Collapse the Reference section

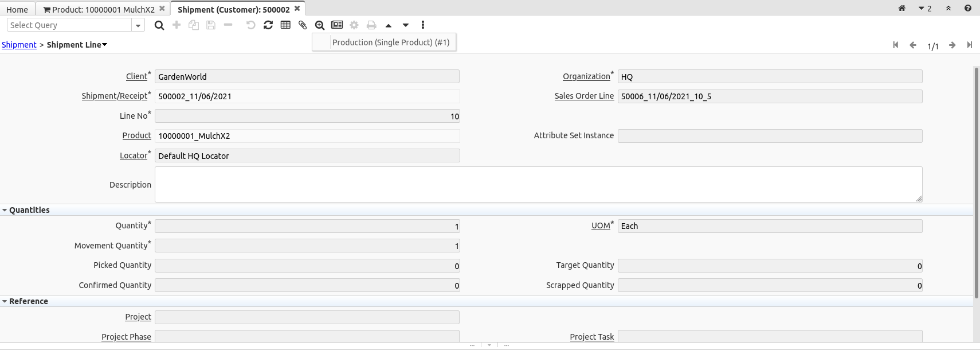[x=5, y=301]
